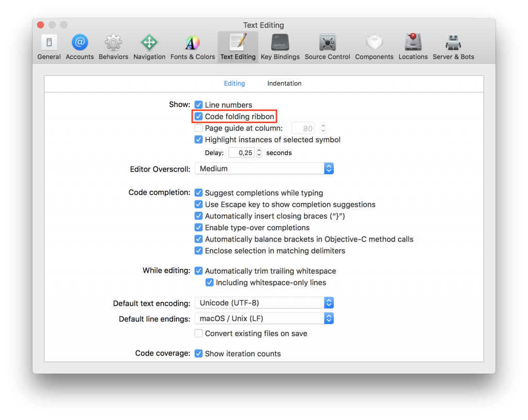The image size is (528, 420).
Task: Switch to the Indentation tab
Action: pyautogui.click(x=284, y=83)
